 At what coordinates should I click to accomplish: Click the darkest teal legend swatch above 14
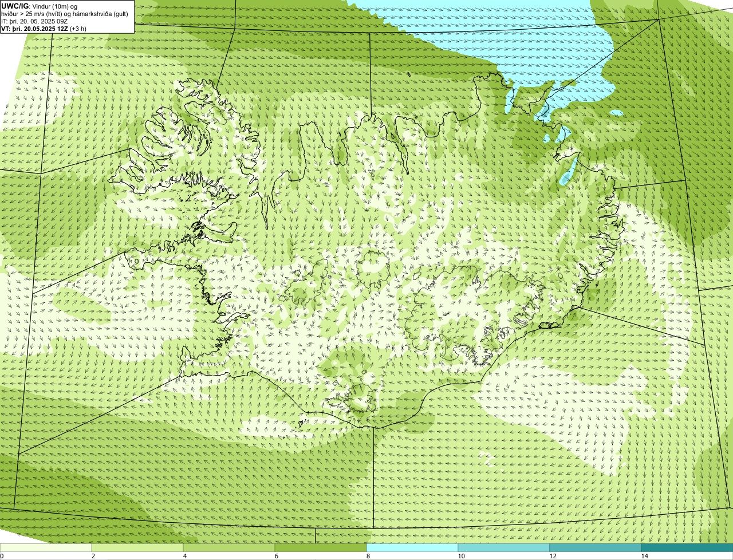click(x=687, y=547)
